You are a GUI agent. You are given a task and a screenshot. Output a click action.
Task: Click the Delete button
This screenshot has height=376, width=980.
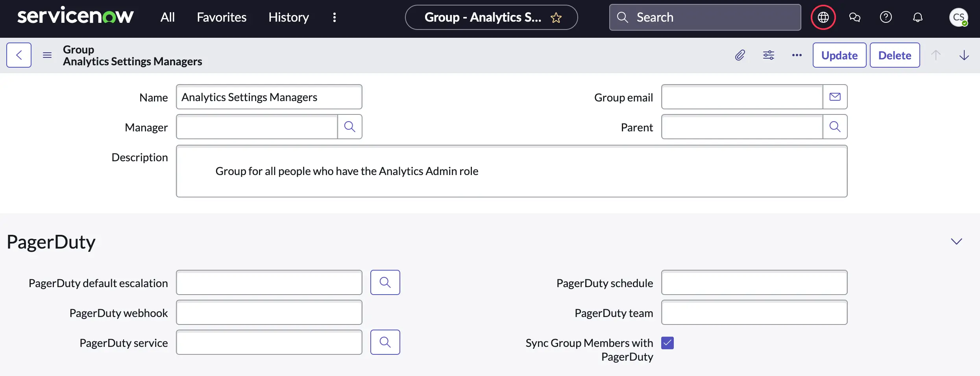point(895,55)
